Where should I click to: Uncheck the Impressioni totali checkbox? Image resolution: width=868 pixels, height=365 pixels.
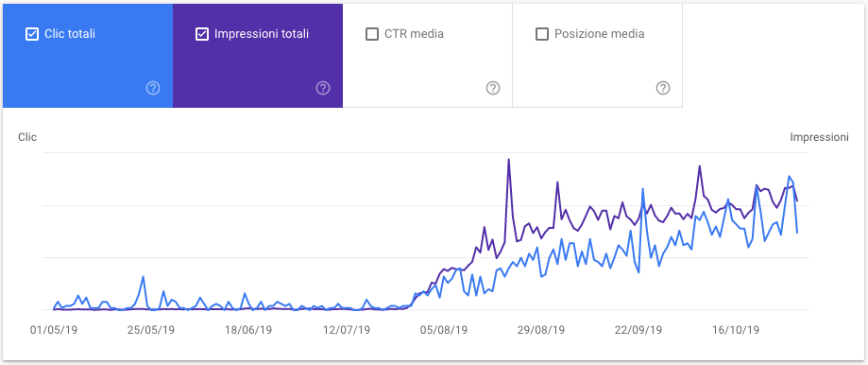click(201, 34)
